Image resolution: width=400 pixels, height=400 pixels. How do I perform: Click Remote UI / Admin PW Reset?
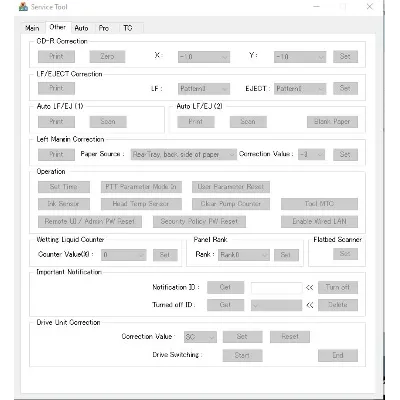tap(90, 221)
